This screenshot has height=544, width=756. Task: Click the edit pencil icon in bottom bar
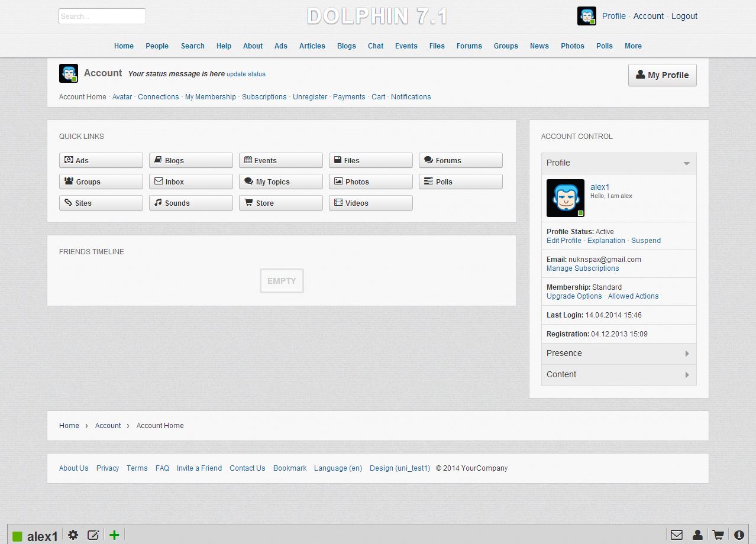coord(93,535)
